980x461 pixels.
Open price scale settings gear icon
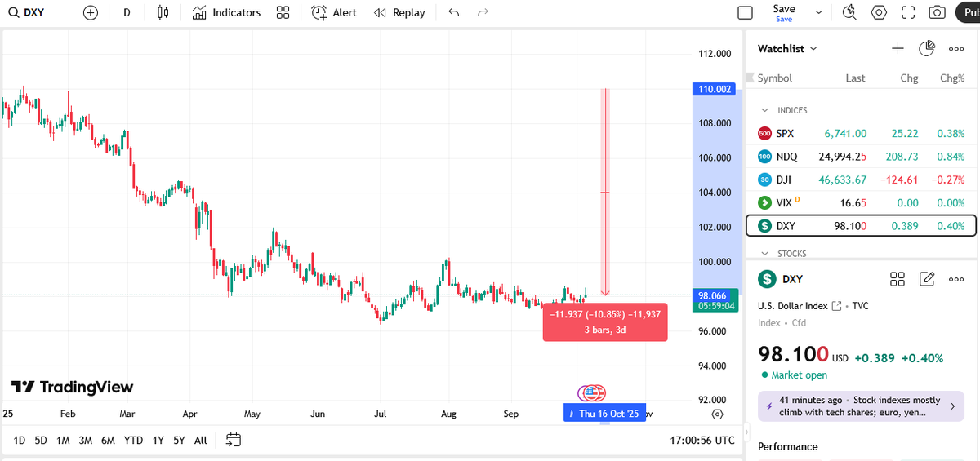coord(717,414)
